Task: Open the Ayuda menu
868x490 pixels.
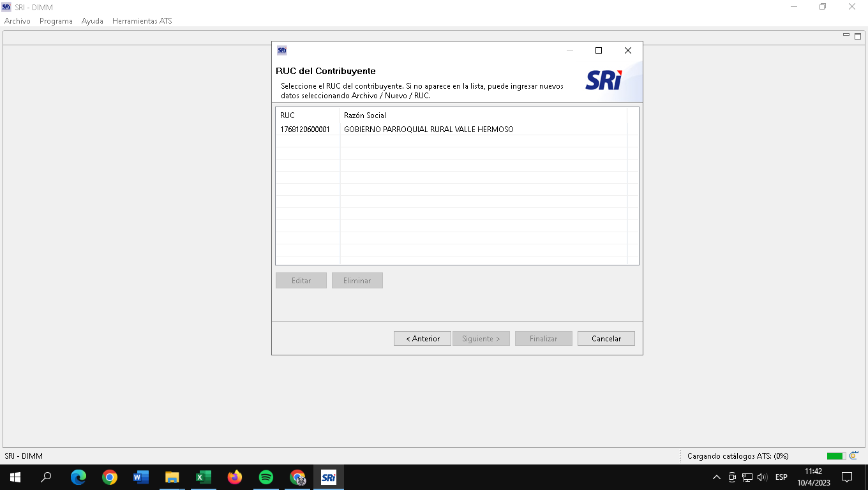Action: point(93,21)
